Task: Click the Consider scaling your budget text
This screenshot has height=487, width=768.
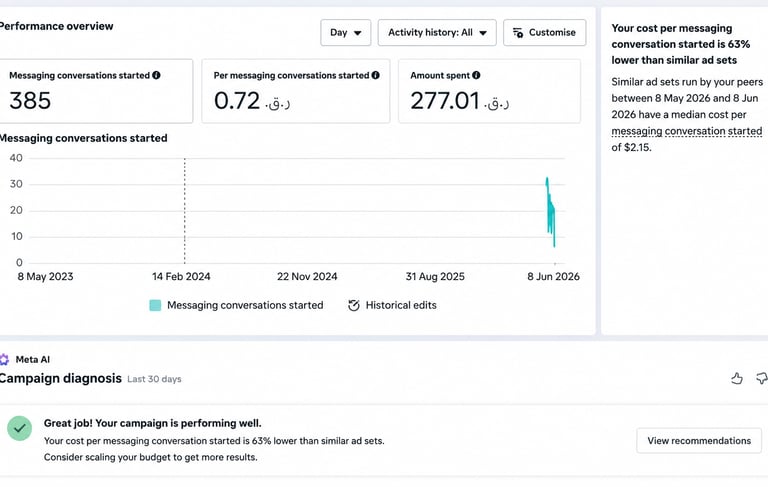Action: [150, 457]
